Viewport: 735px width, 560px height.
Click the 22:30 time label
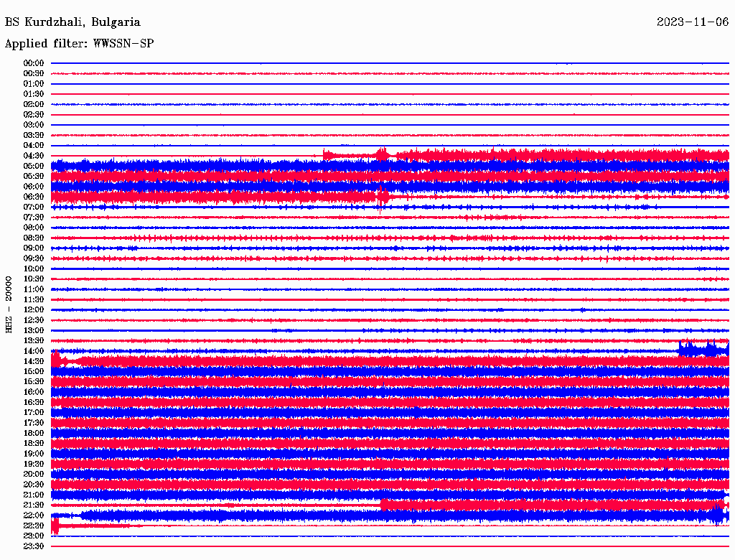[x=34, y=526]
